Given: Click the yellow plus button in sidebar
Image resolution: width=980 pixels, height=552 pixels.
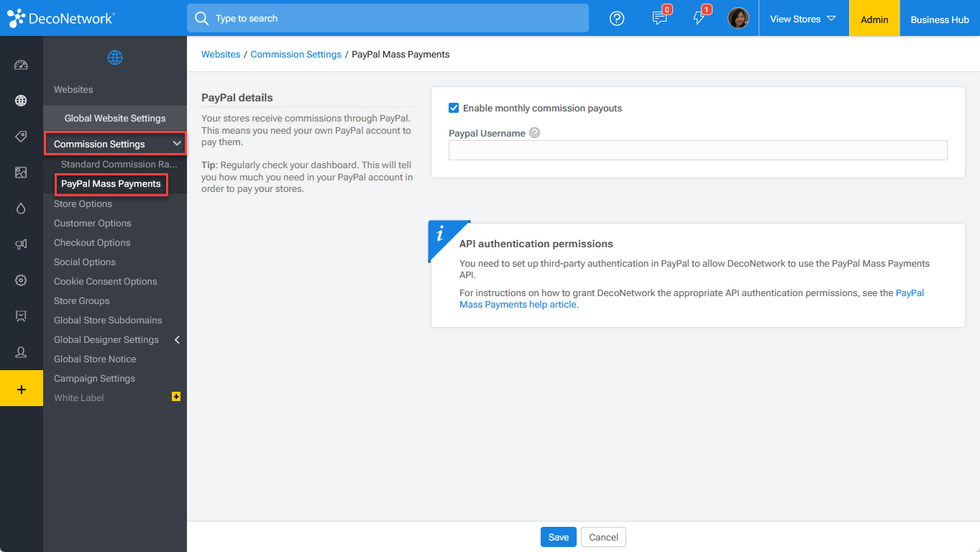Looking at the screenshot, I should [x=21, y=388].
